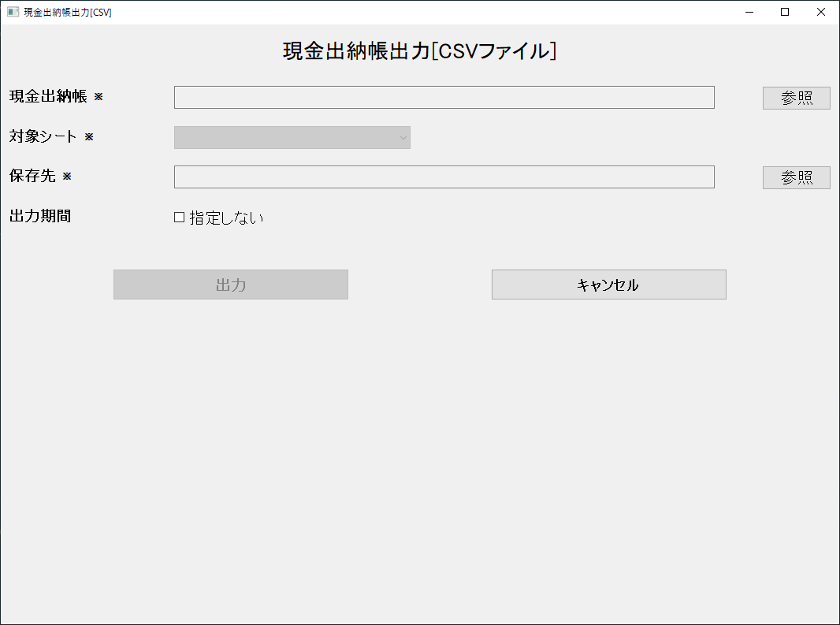Click the disabled 出力 button
The width and height of the screenshot is (840, 625).
[x=230, y=285]
